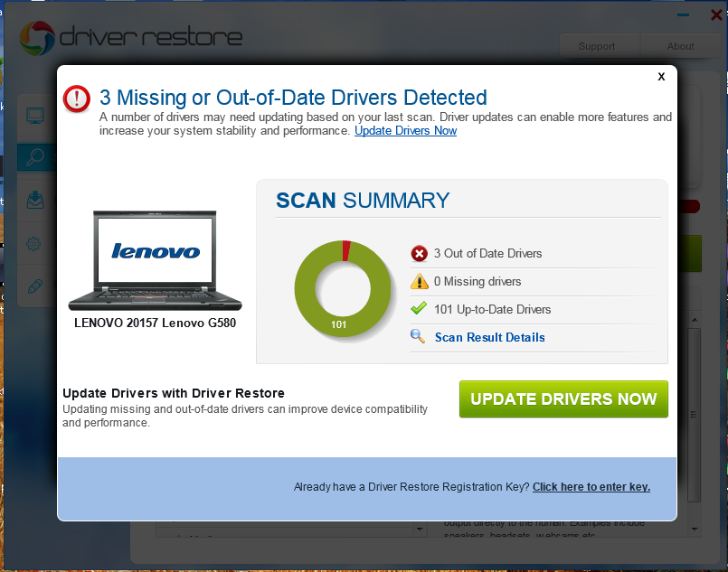Click 'Update Drivers with Driver Restore' heading
This screenshot has height=572, width=728.
pos(173,393)
